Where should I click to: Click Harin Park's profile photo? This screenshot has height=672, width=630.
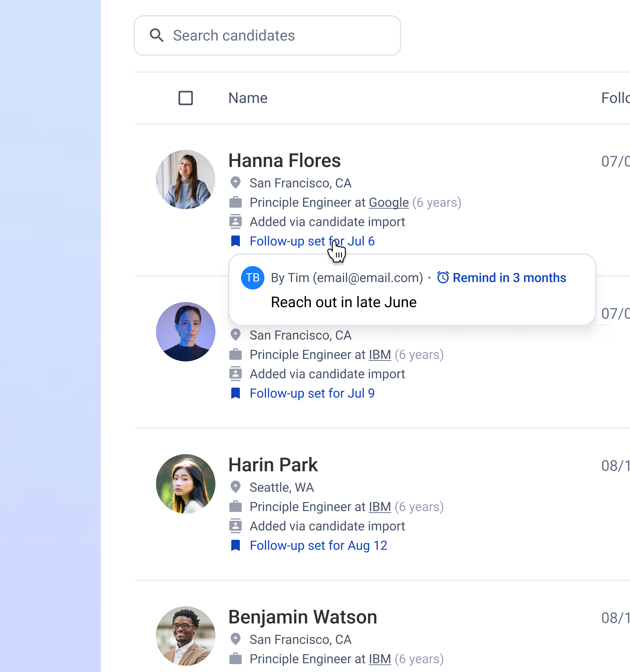coord(185,484)
